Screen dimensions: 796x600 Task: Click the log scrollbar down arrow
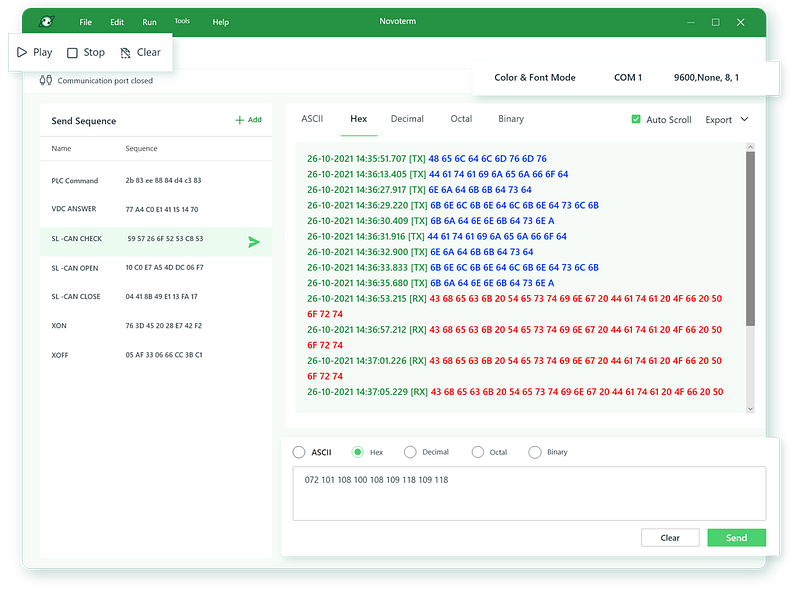coord(750,409)
